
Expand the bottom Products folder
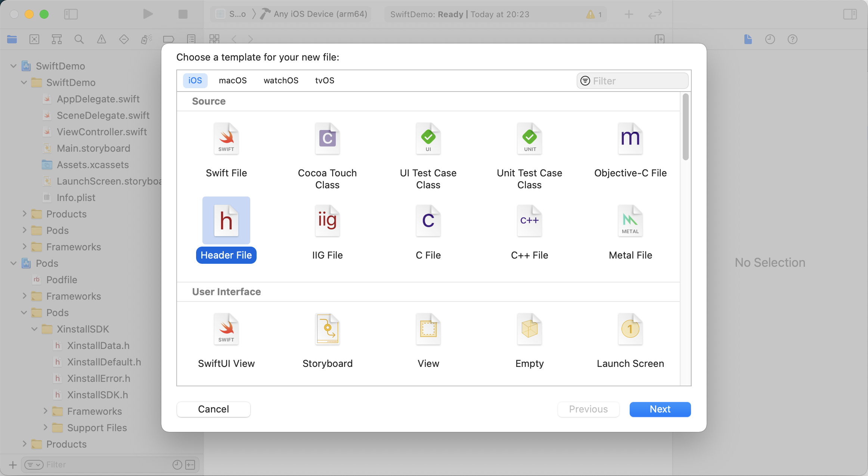pos(25,444)
